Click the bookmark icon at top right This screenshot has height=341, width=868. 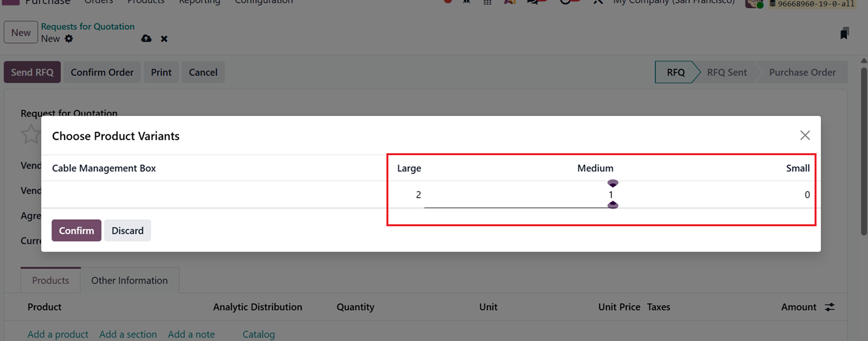coord(844,33)
